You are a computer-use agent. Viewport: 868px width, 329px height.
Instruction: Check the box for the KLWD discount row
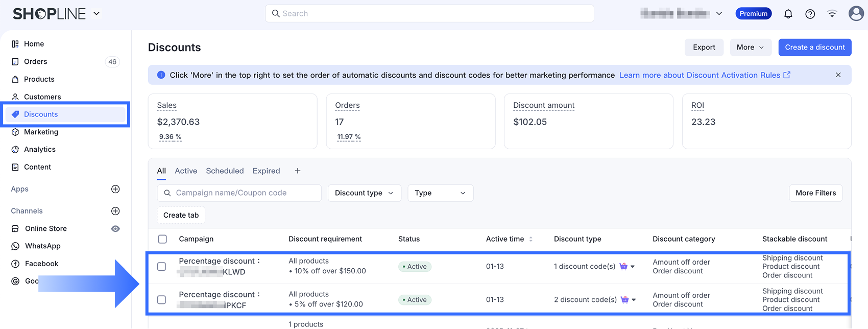161,266
